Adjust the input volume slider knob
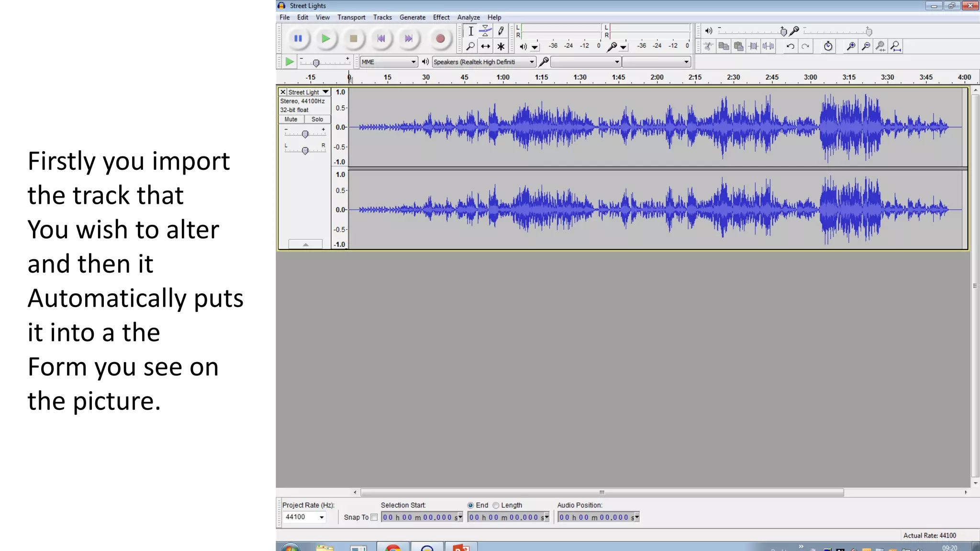 click(869, 32)
